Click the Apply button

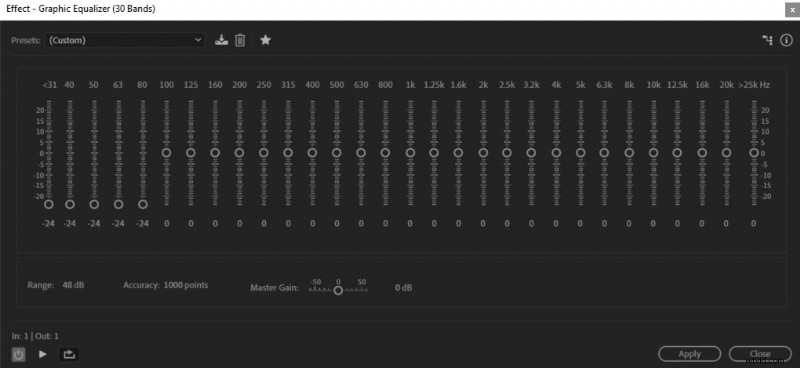(x=689, y=354)
